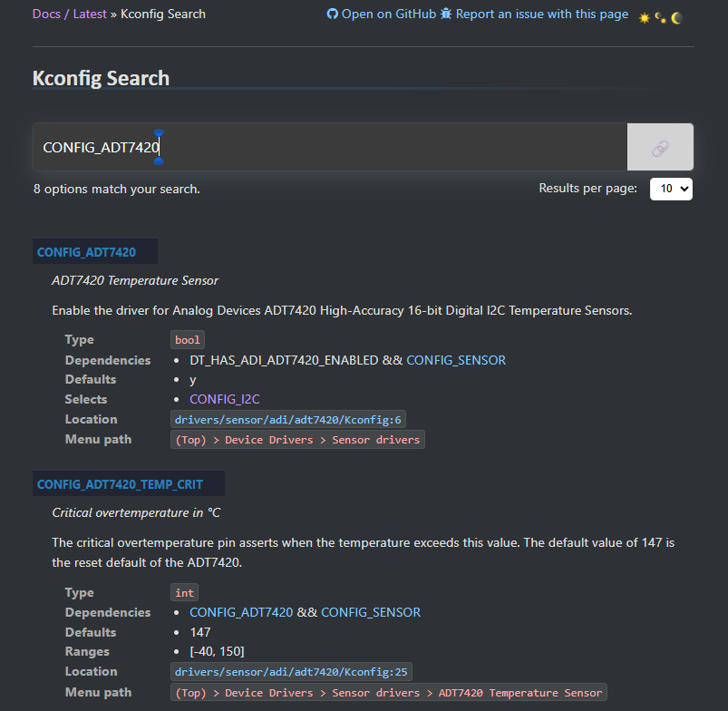Activate dark mode with the crescent toggle
Viewport: 728px width, 711px height.
(675, 16)
